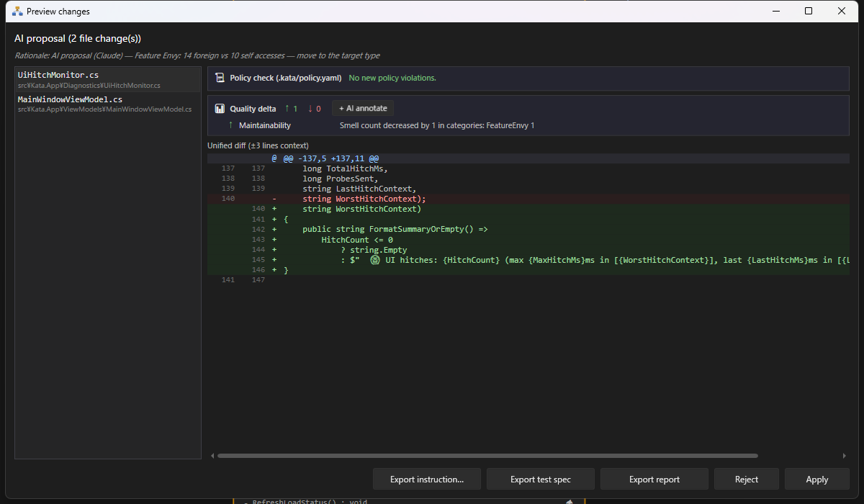
Task: Click the diff horizontal scrollbar thumb
Action: click(x=487, y=456)
